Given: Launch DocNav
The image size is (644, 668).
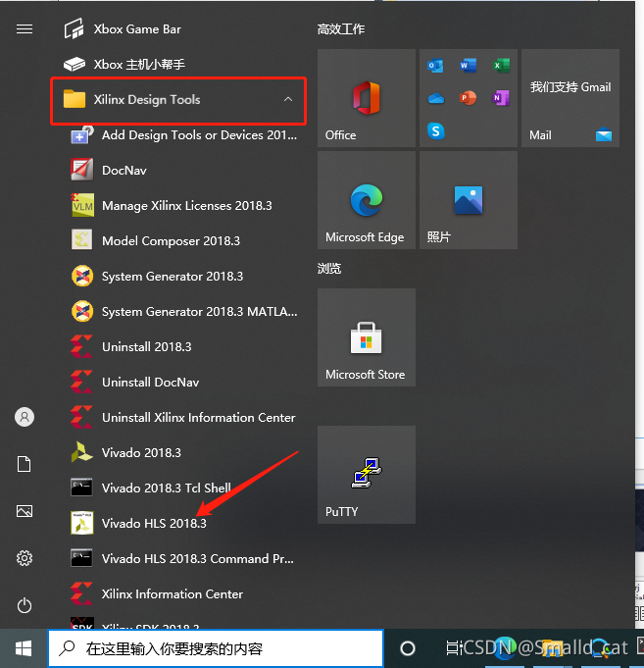Looking at the screenshot, I should 178,171.
